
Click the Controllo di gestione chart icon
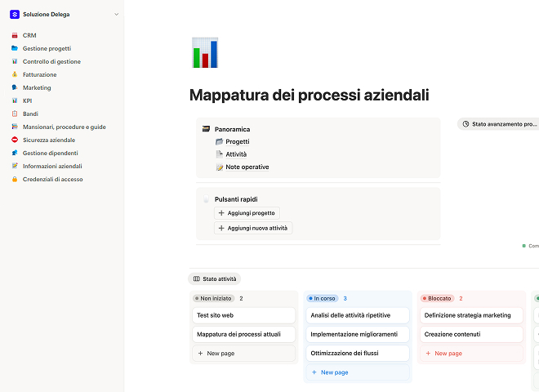pos(15,61)
